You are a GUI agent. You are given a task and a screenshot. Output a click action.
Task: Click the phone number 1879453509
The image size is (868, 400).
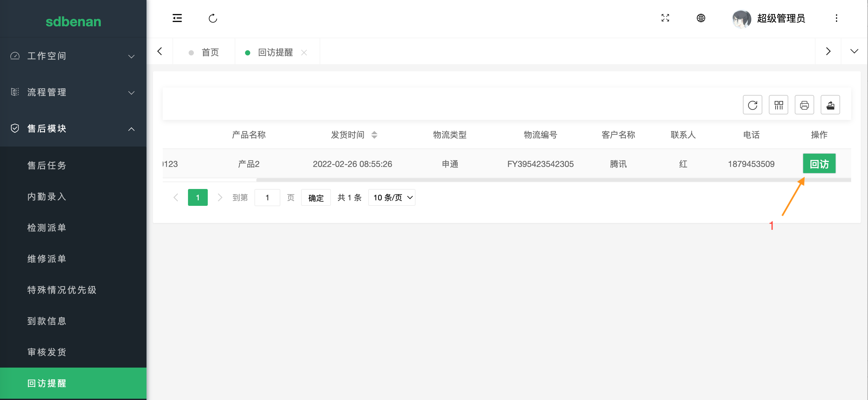(751, 164)
